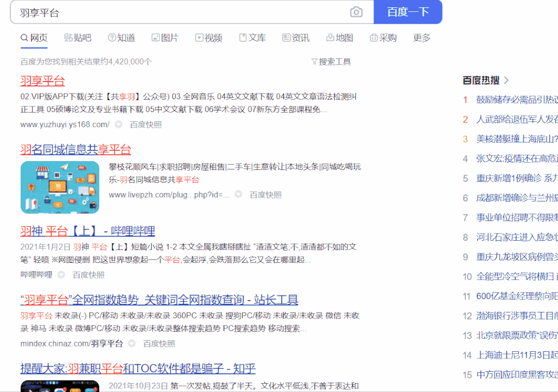This screenshot has height=392, width=558.
Task: Open hot search 全能型冷空气将横扫
Action: coord(517,276)
